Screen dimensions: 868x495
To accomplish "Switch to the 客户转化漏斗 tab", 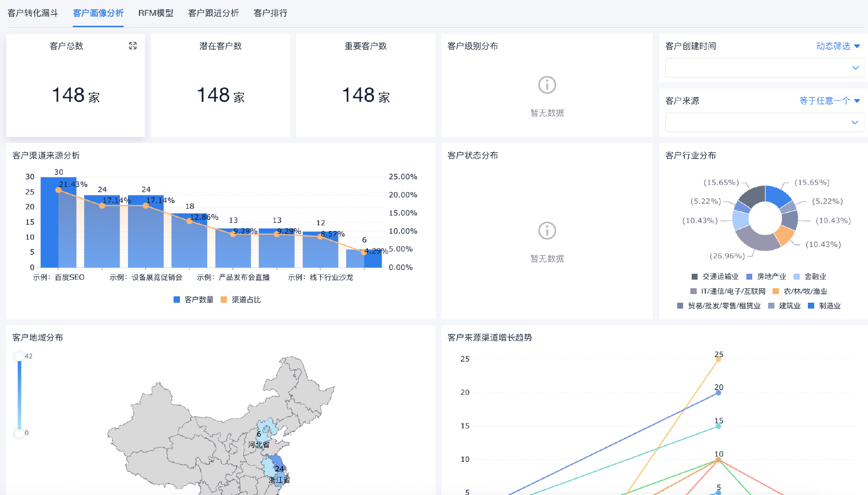I will click(x=33, y=13).
